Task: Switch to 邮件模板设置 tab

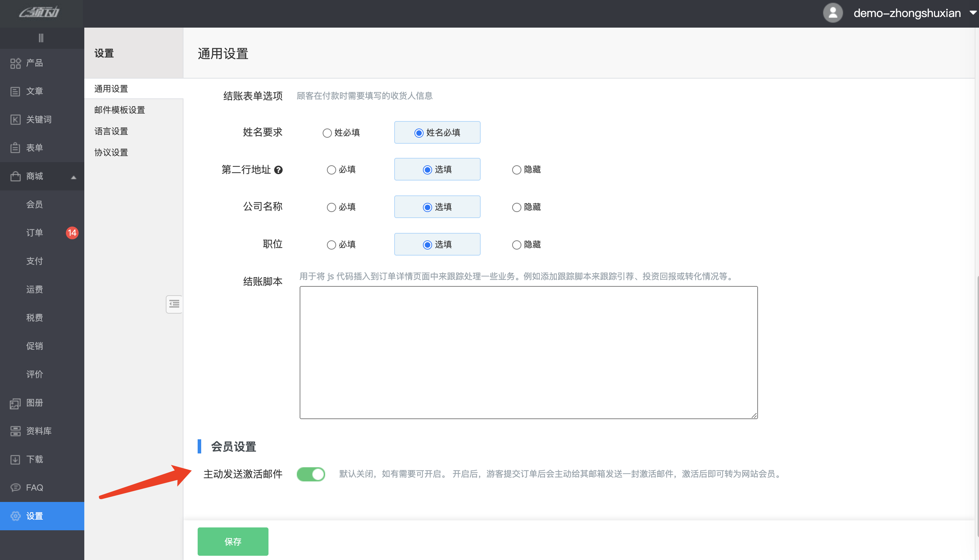Action: 119,110
